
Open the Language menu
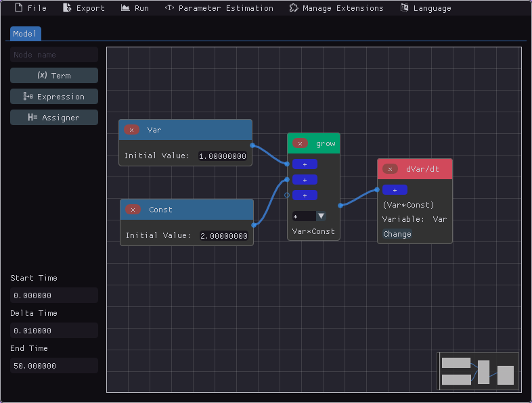tap(426, 8)
